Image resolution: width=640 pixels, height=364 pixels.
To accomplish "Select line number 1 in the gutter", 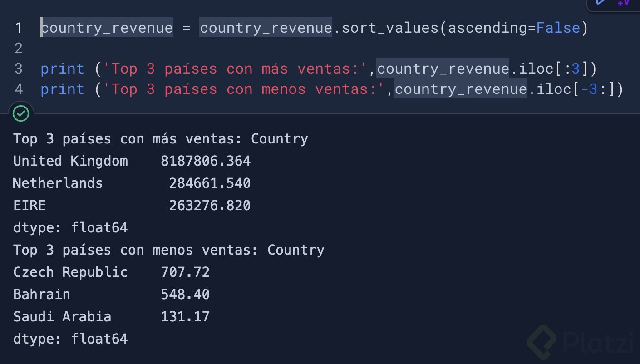I will click(x=18, y=28).
